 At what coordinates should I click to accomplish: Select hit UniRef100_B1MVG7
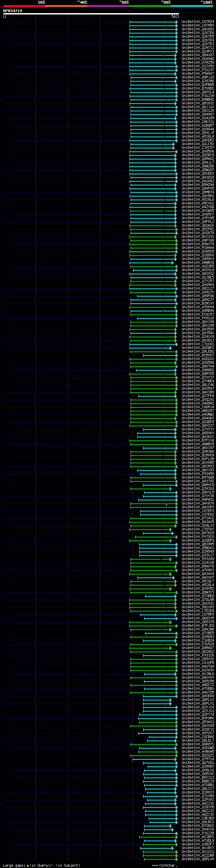coord(198,355)
